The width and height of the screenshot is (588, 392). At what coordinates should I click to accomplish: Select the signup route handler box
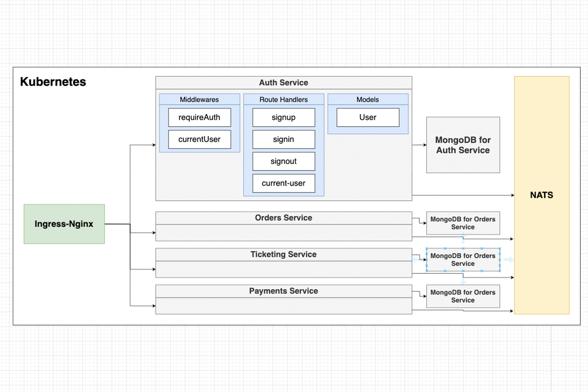point(283,117)
